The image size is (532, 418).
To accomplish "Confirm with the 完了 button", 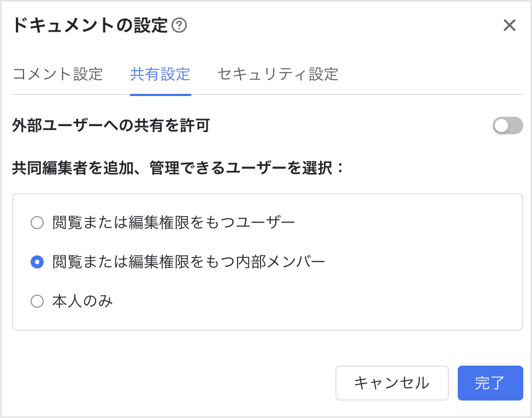I will point(490,383).
